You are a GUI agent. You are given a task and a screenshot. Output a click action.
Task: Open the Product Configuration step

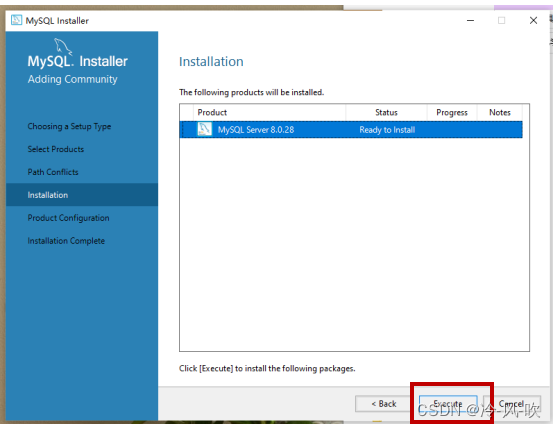coord(68,218)
